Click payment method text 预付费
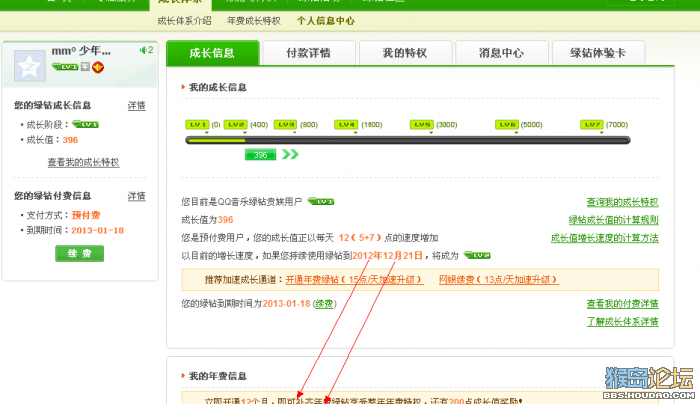The width and height of the screenshot is (700, 404). click(x=86, y=215)
